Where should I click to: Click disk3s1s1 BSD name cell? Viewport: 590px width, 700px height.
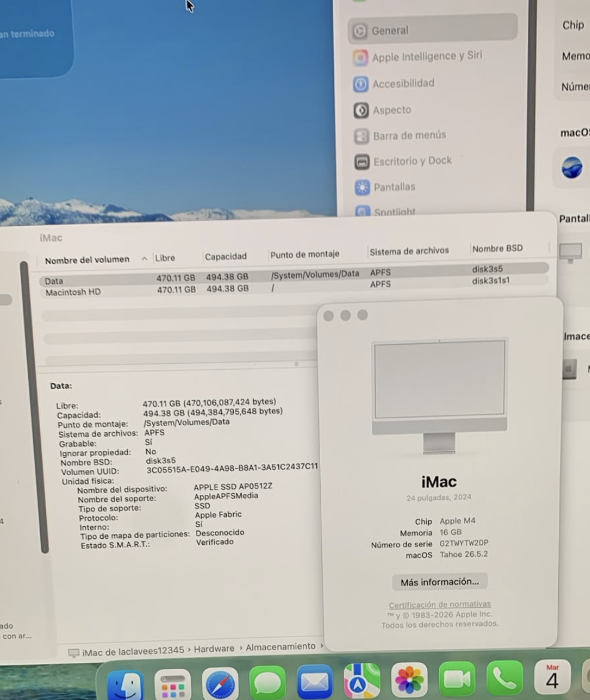(491, 280)
